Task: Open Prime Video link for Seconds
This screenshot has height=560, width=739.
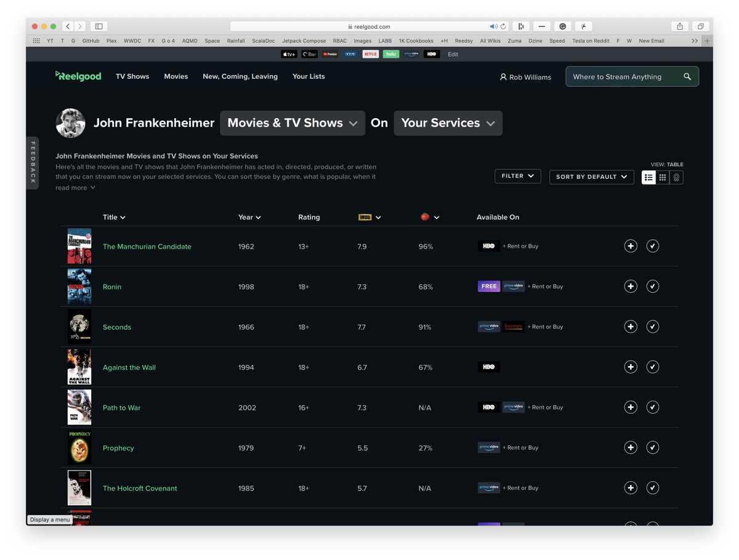Action: 489,327
